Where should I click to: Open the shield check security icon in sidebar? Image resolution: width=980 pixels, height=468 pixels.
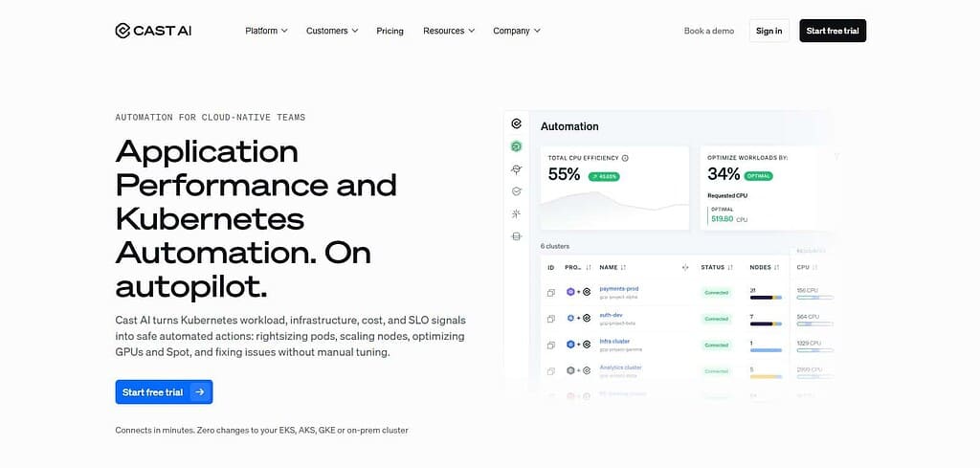[516, 191]
